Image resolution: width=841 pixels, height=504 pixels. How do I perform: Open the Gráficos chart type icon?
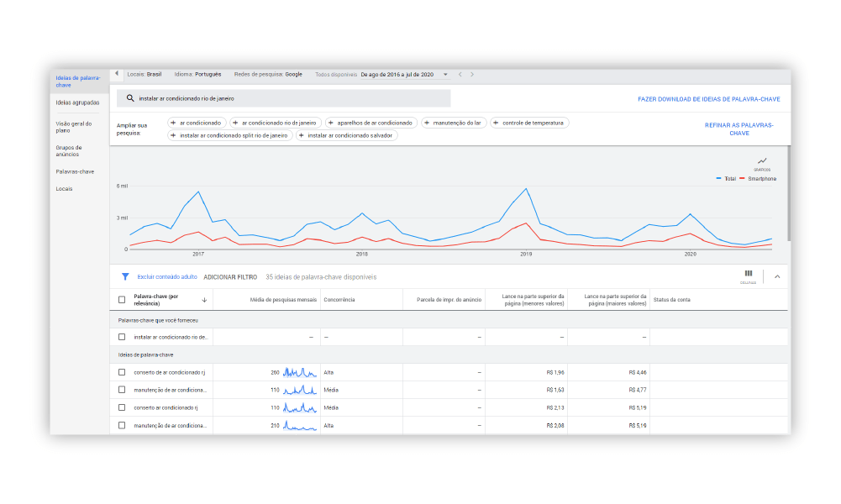coord(762,163)
